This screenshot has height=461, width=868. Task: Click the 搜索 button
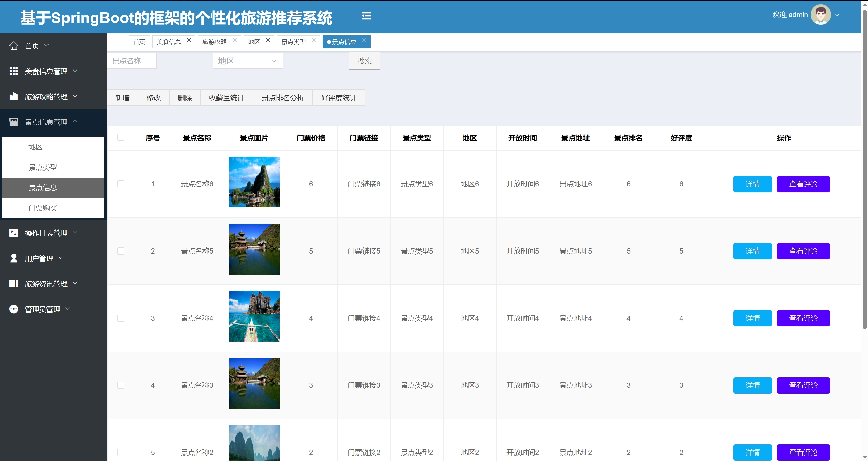coord(365,61)
